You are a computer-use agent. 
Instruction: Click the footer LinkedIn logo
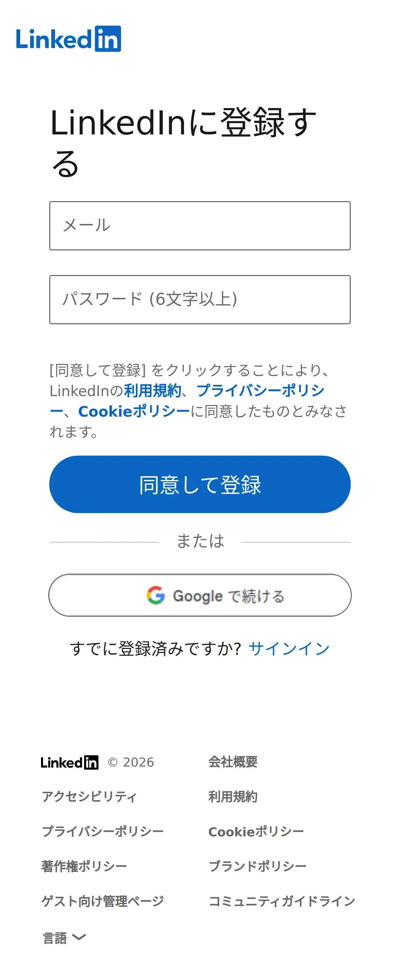point(70,762)
